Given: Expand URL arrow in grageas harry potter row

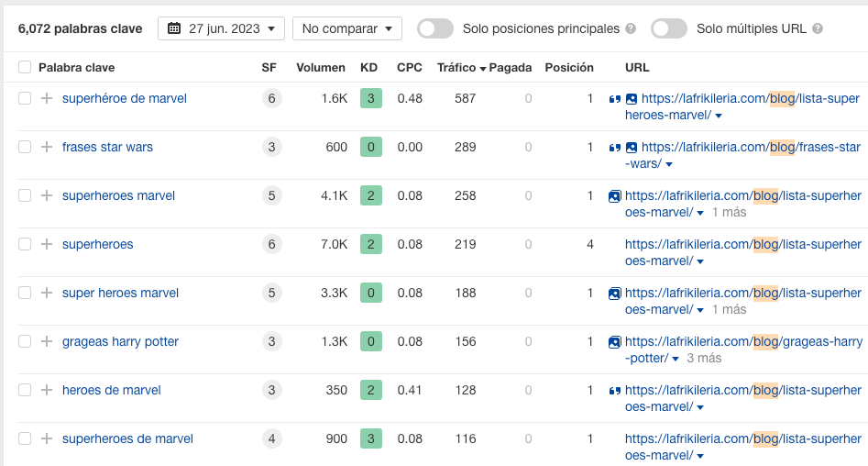Looking at the screenshot, I should [x=676, y=359].
